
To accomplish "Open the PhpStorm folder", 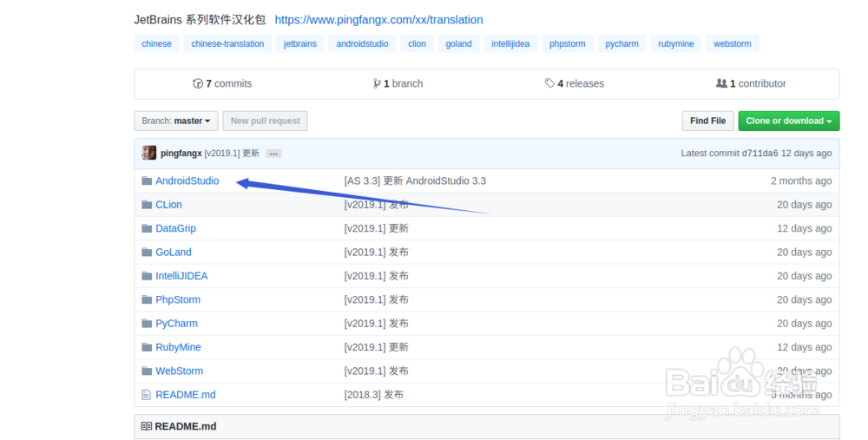I will click(x=178, y=300).
